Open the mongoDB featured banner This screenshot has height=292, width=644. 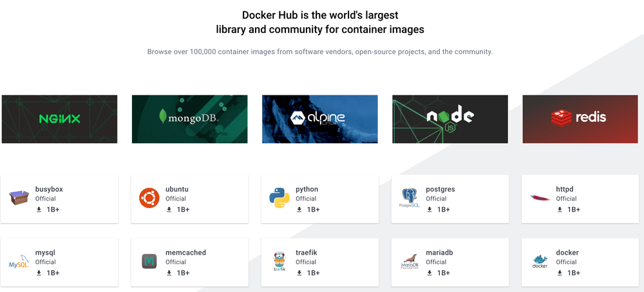point(190,119)
